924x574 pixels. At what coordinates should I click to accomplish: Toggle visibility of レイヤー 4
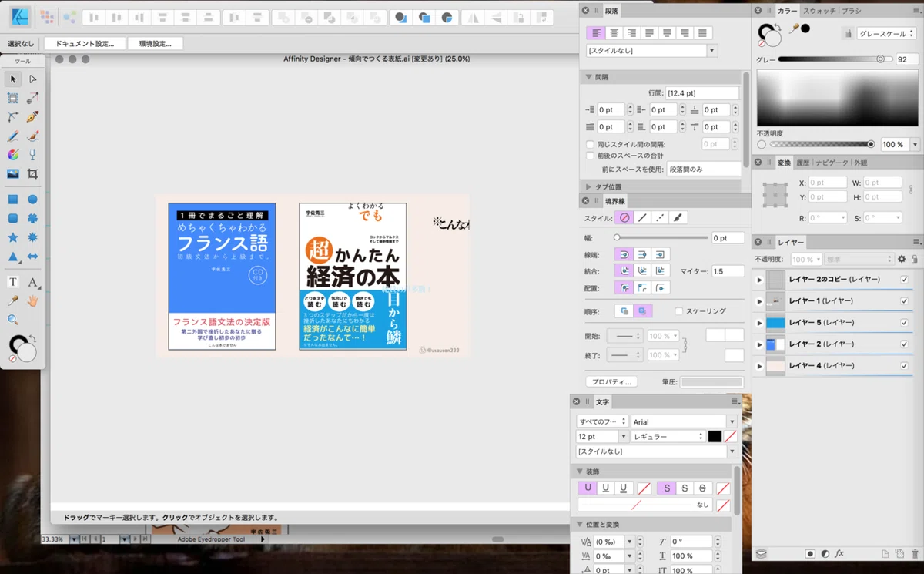click(905, 366)
